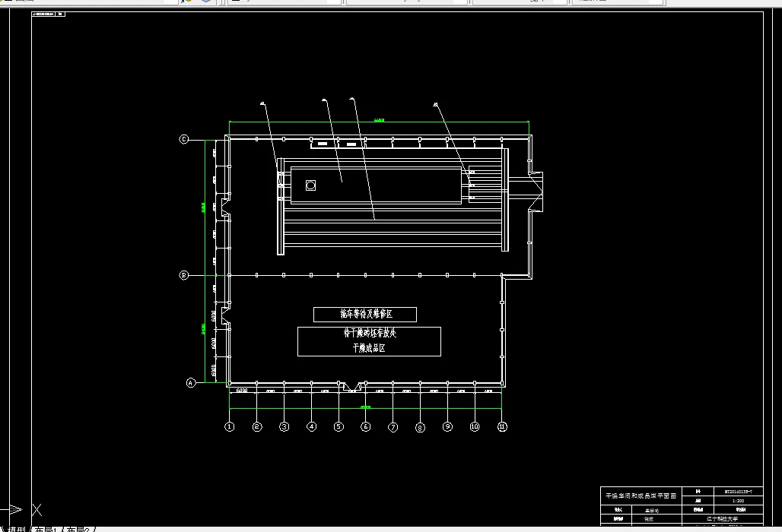Select grid axis bubble number 8

point(421,427)
